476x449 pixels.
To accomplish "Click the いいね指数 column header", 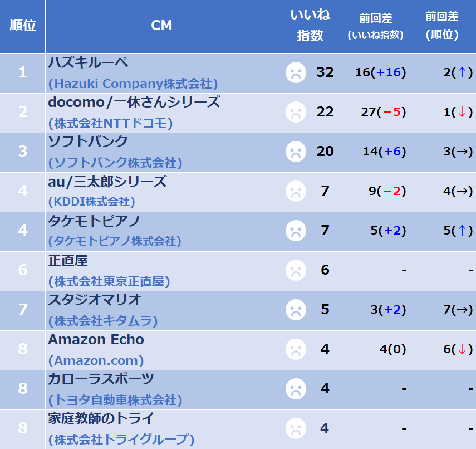I will tap(310, 26).
